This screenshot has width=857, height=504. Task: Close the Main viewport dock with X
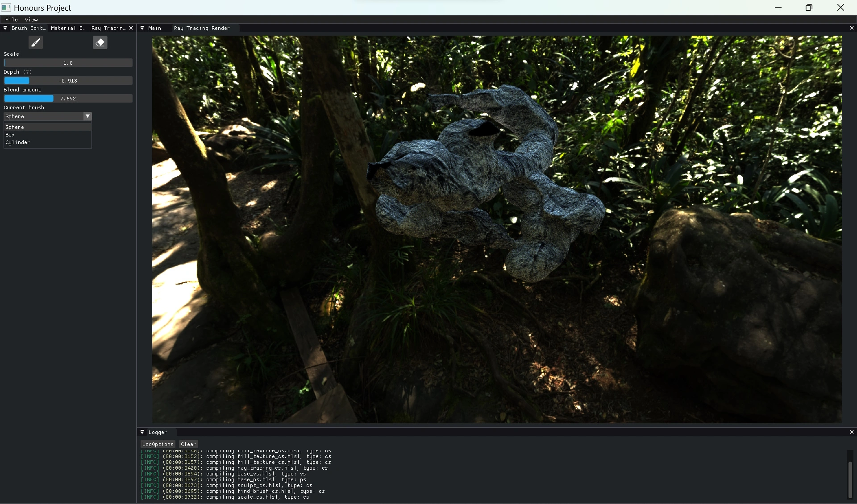point(851,28)
